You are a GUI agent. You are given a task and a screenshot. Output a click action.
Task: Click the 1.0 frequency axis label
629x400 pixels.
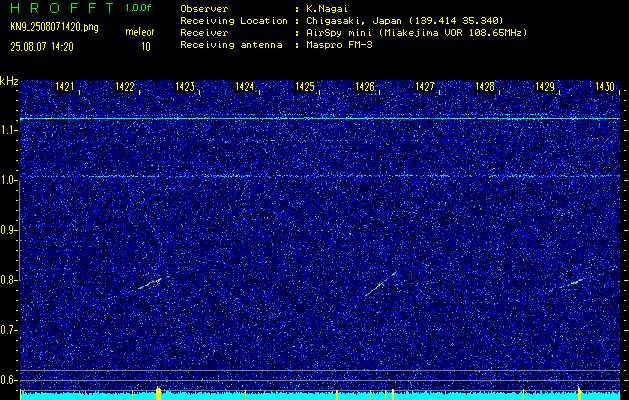8,181
